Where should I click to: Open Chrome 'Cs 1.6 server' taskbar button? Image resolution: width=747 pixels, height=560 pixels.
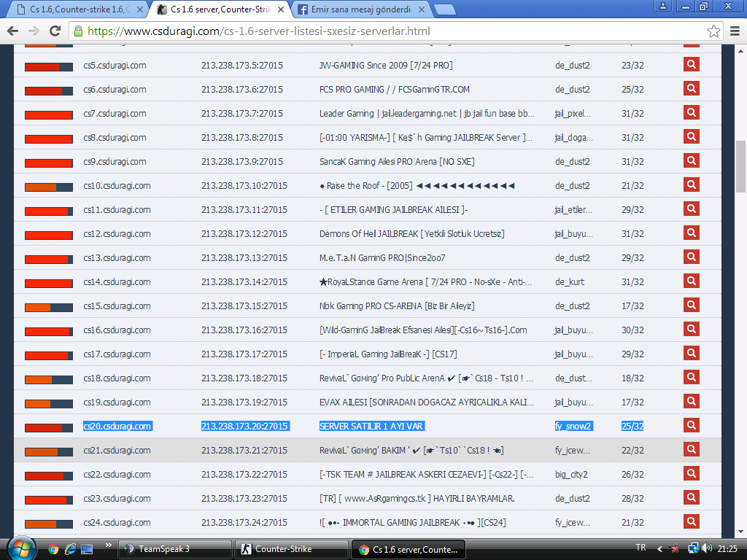408,549
